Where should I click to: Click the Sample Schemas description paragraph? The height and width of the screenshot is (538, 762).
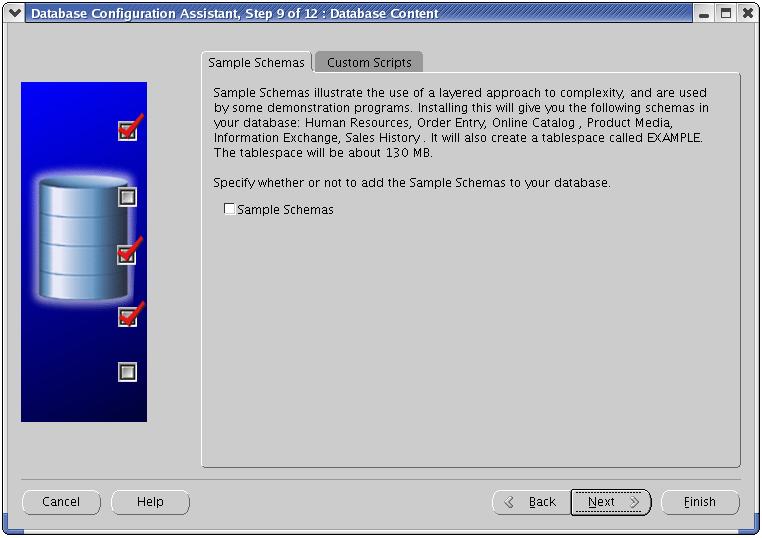pyautogui.click(x=460, y=122)
